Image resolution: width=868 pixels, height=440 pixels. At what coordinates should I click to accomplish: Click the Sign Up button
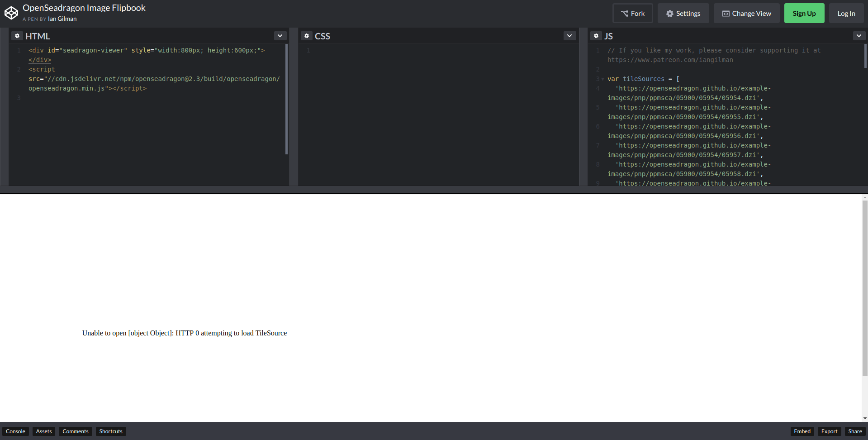(x=804, y=13)
